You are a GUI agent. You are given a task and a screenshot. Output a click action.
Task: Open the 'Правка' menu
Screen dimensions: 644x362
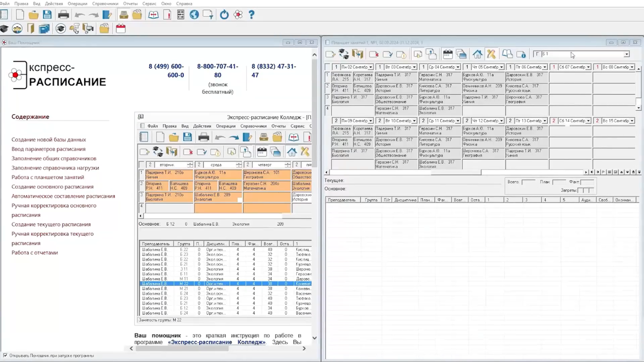pyautogui.click(x=21, y=3)
